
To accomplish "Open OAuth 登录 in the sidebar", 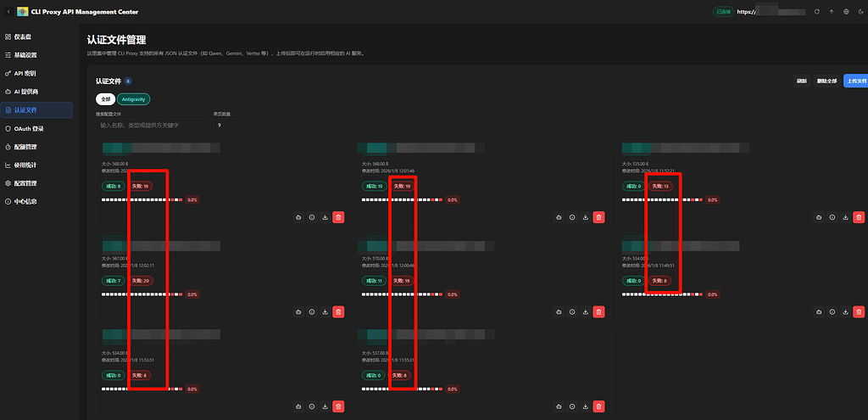I will point(36,128).
